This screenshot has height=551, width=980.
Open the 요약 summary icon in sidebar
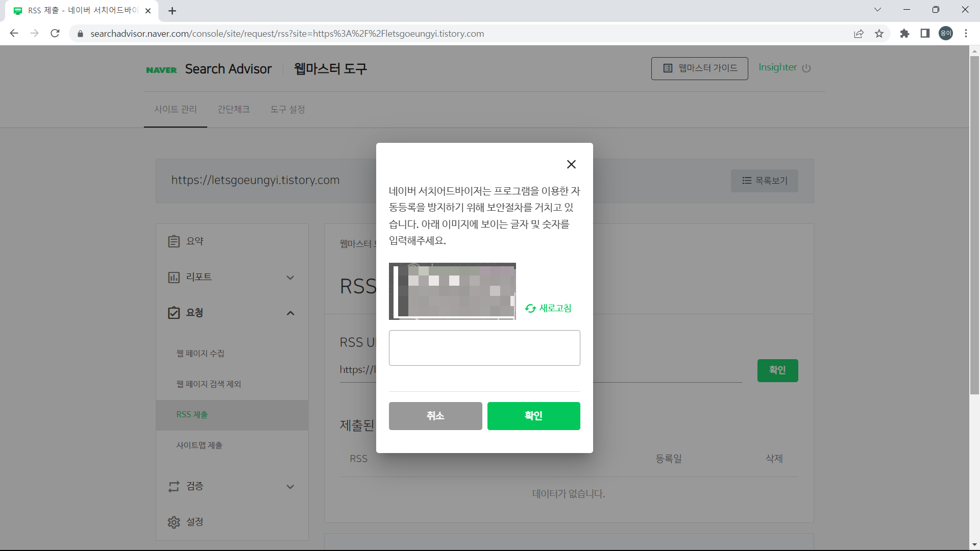click(174, 241)
